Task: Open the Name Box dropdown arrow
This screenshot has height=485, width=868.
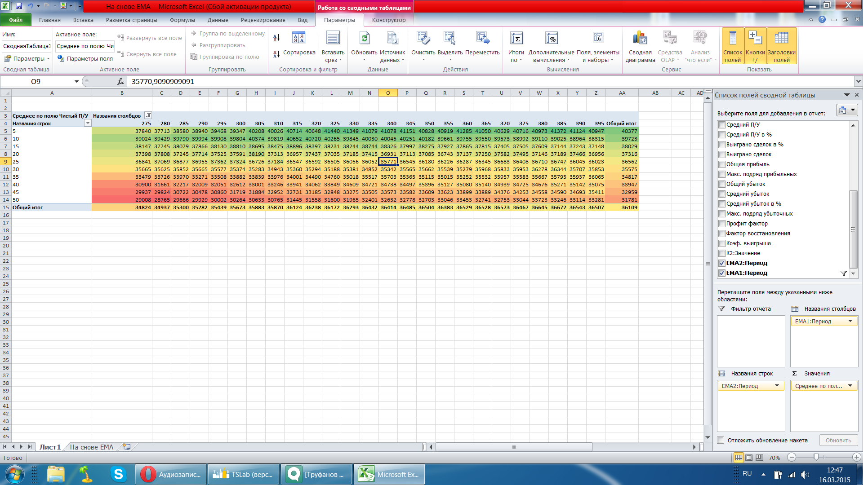Action: click(x=76, y=82)
